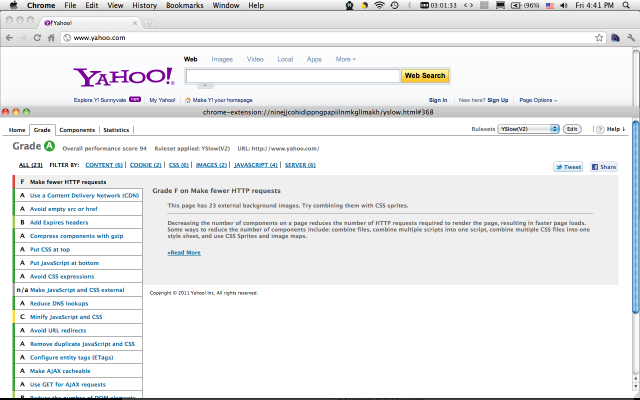The image size is (640, 400).
Task: Click the US flag input source icon
Action: pyautogui.click(x=550, y=5)
